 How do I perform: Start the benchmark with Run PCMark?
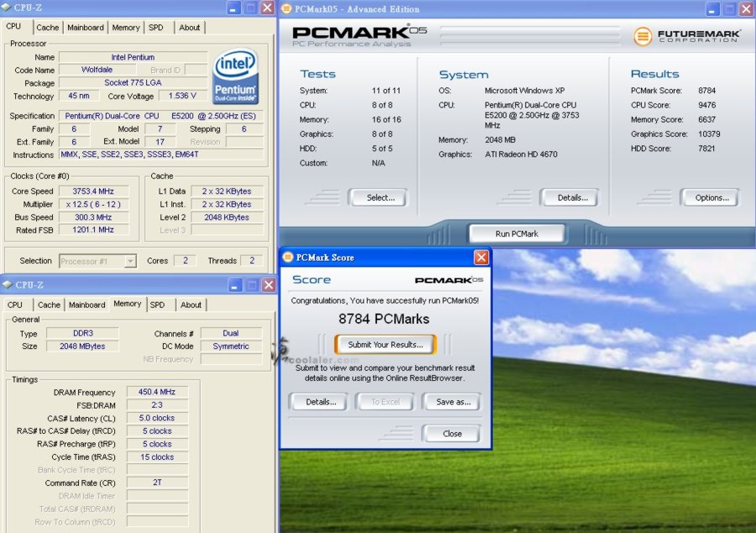pyautogui.click(x=517, y=234)
